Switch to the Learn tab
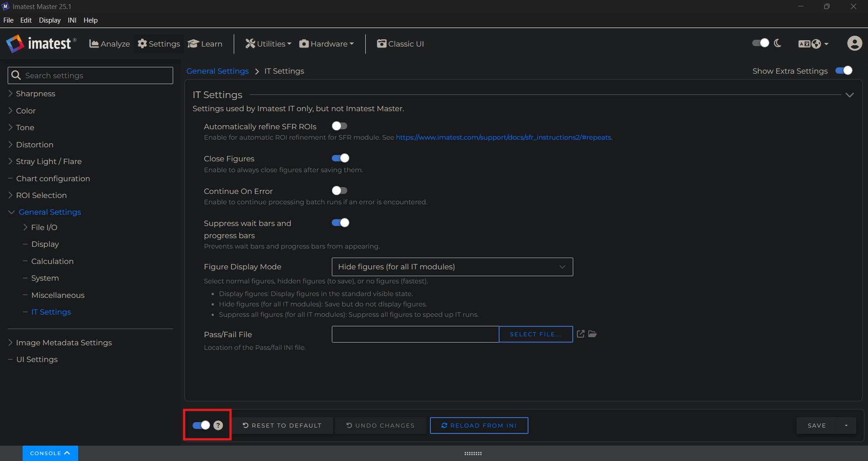The width and height of the screenshot is (868, 461). pos(205,44)
